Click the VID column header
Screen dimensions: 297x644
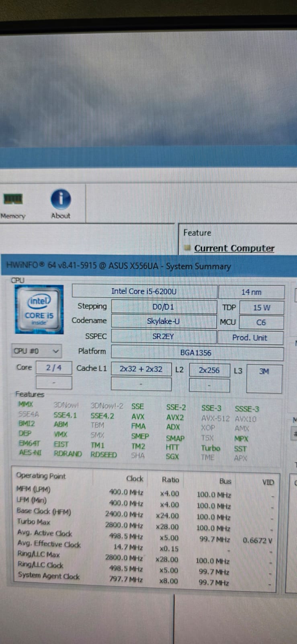point(268,482)
